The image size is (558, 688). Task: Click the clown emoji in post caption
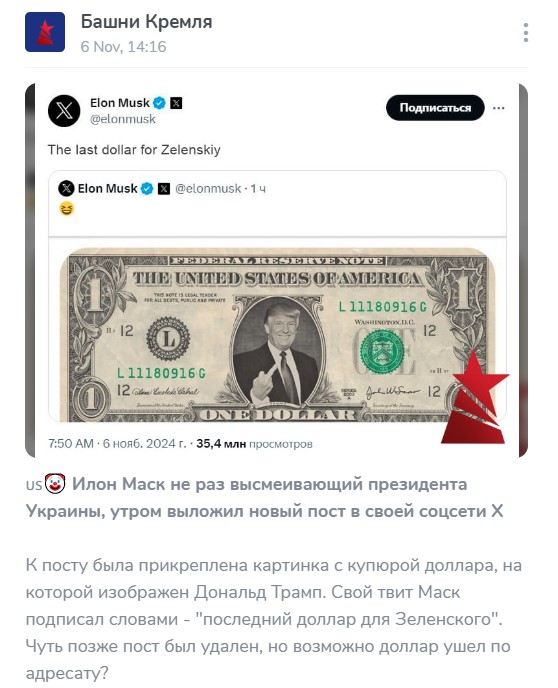point(55,484)
